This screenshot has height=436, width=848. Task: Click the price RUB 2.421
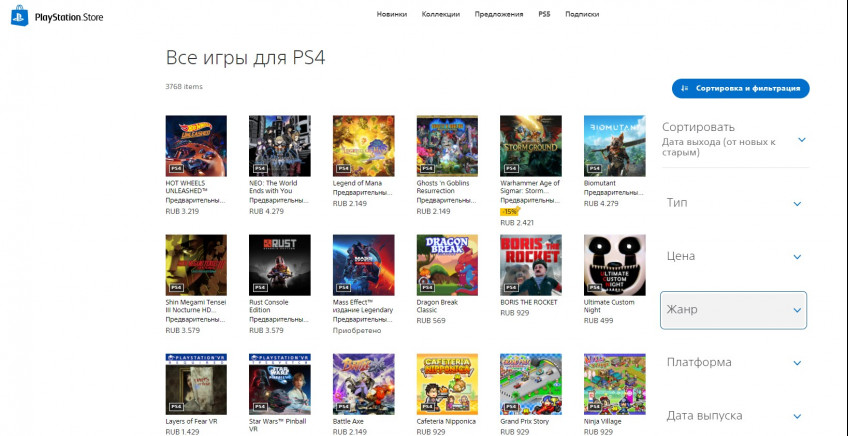517,222
